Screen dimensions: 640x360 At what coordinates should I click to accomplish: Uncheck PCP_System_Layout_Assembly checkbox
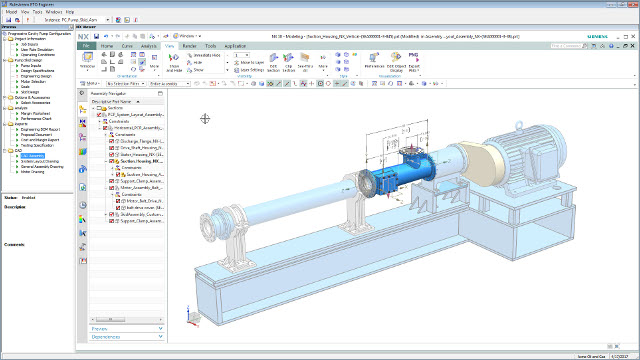tap(99, 115)
